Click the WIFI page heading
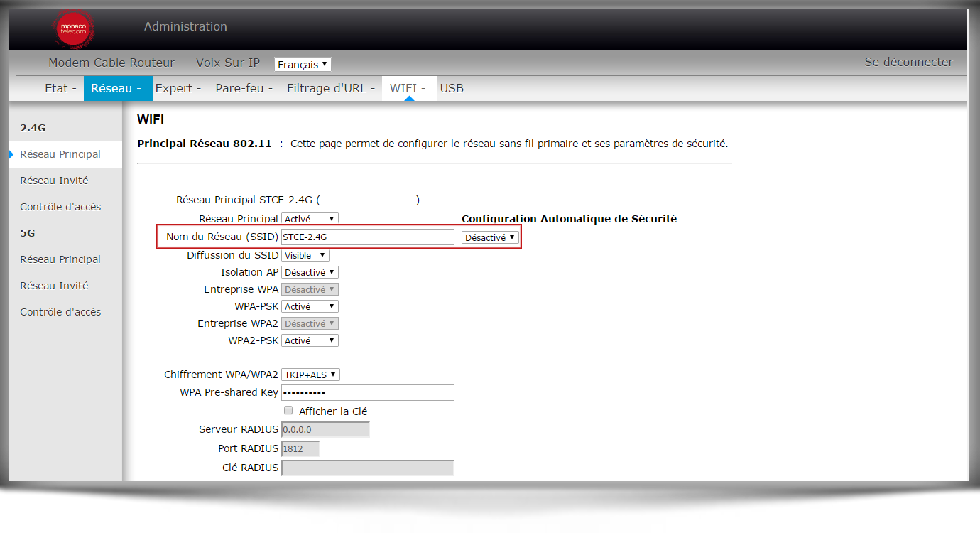 [x=151, y=119]
